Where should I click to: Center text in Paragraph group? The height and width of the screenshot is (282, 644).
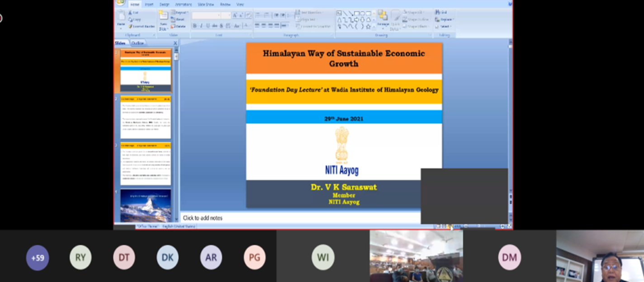pos(264,25)
